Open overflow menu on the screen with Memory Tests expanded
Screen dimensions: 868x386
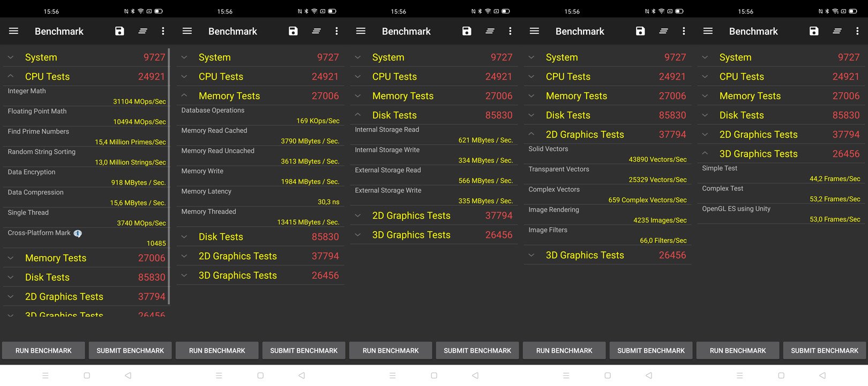[336, 31]
